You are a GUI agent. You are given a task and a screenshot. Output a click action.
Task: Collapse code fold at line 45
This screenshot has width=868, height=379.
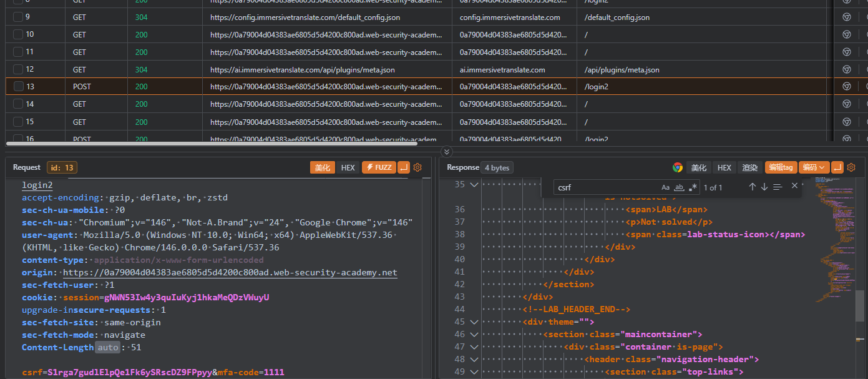(474, 322)
